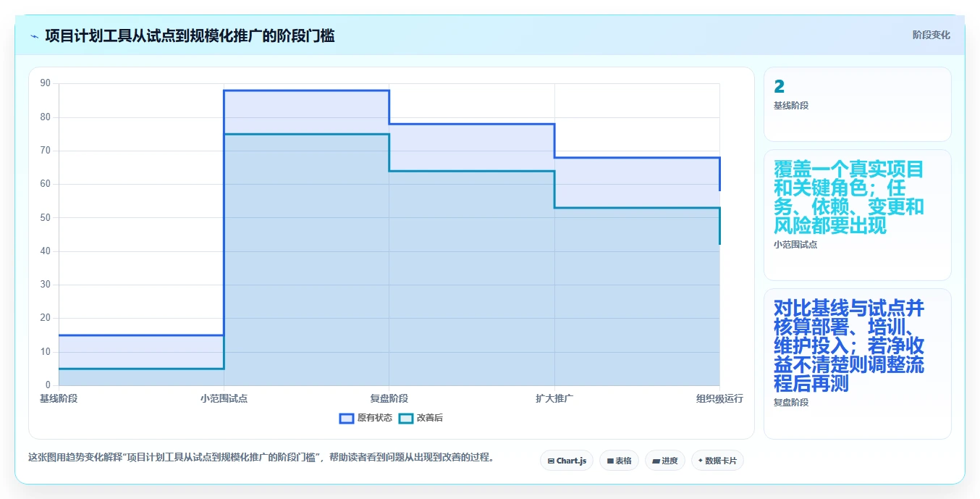Click the 改善后 teal legend swatch
The width and height of the screenshot is (980, 499).
point(406,418)
